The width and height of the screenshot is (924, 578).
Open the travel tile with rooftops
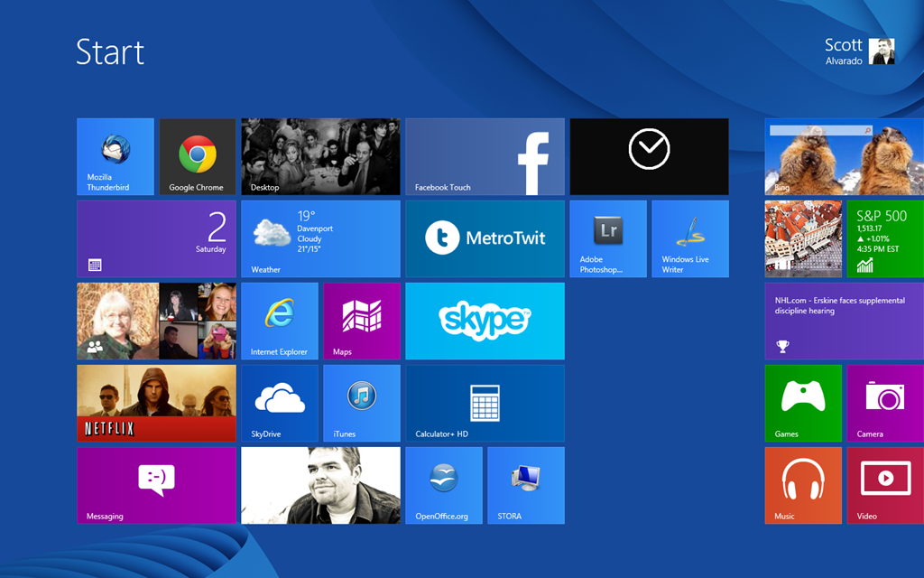tap(803, 238)
